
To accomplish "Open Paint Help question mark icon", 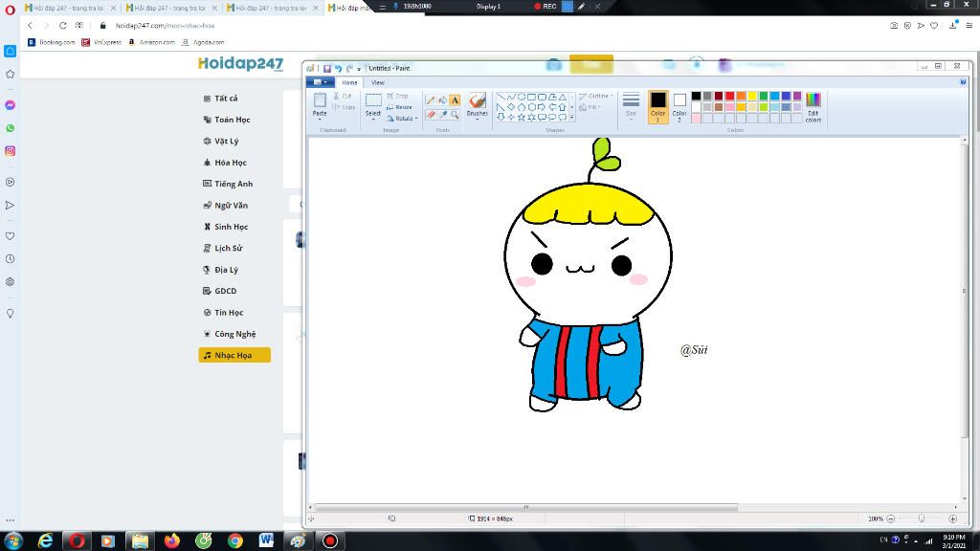I will (x=963, y=82).
